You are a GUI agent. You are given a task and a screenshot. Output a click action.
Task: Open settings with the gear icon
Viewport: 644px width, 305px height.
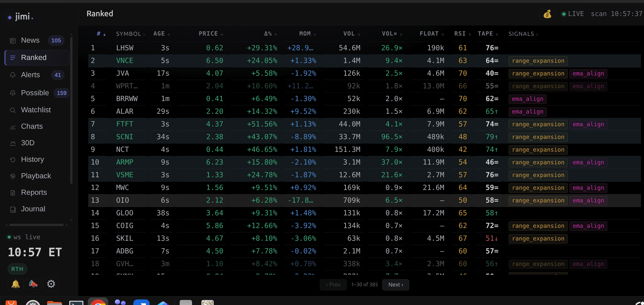click(51, 284)
